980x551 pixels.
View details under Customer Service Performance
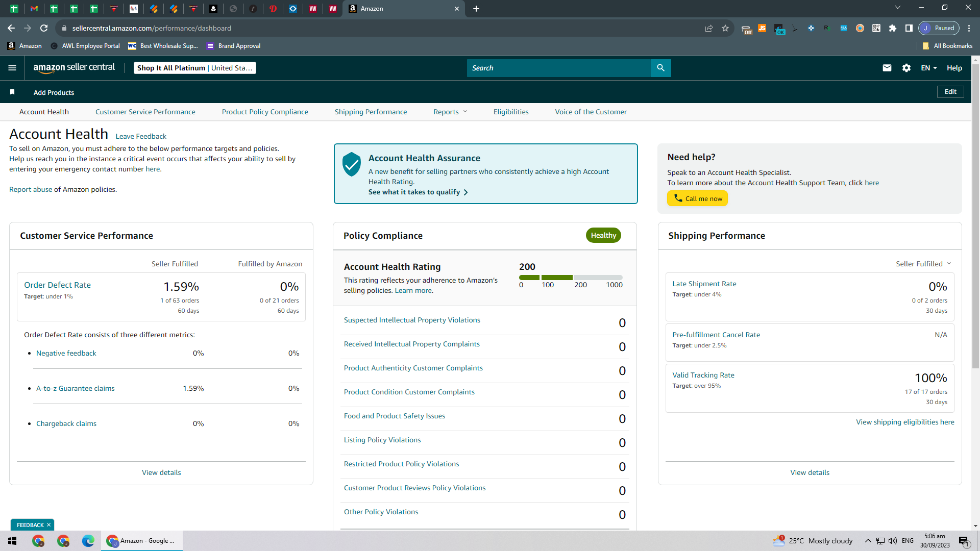tap(161, 472)
